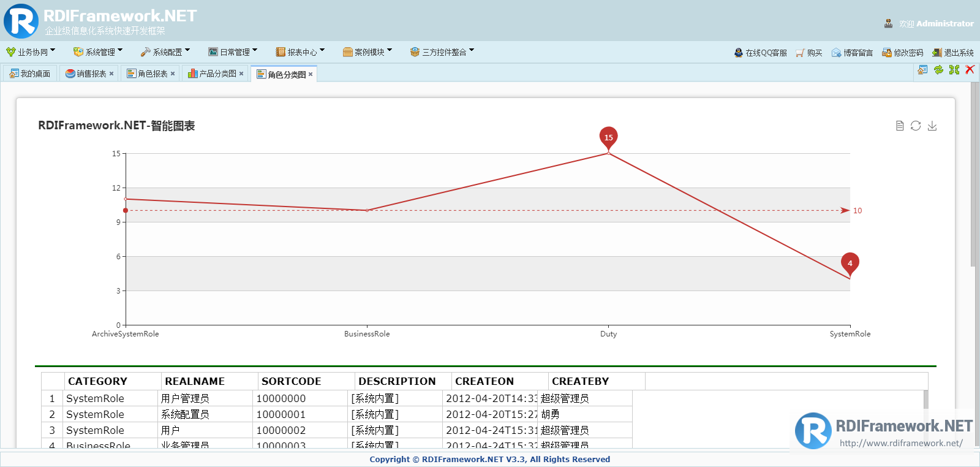
Task: Switch to the 我的桌面 tab
Action: point(30,74)
